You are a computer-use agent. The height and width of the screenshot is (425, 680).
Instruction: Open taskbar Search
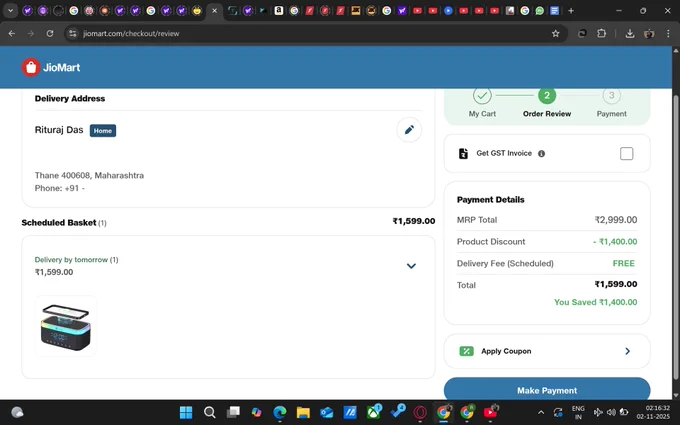[209, 412]
